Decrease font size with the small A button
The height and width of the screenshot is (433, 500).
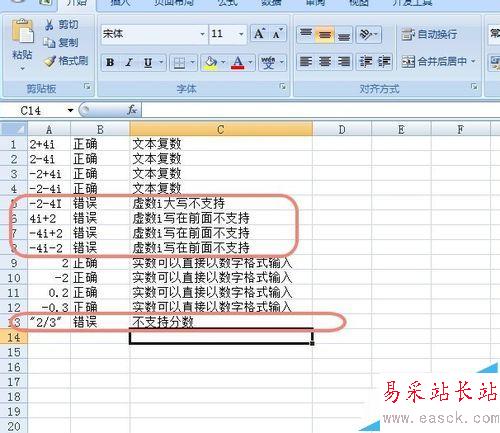(277, 34)
